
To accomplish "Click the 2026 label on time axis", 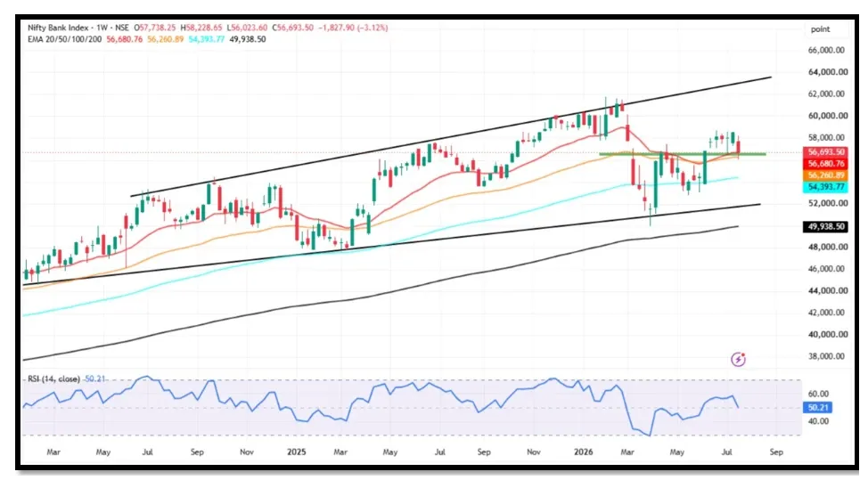I will coord(583,452).
